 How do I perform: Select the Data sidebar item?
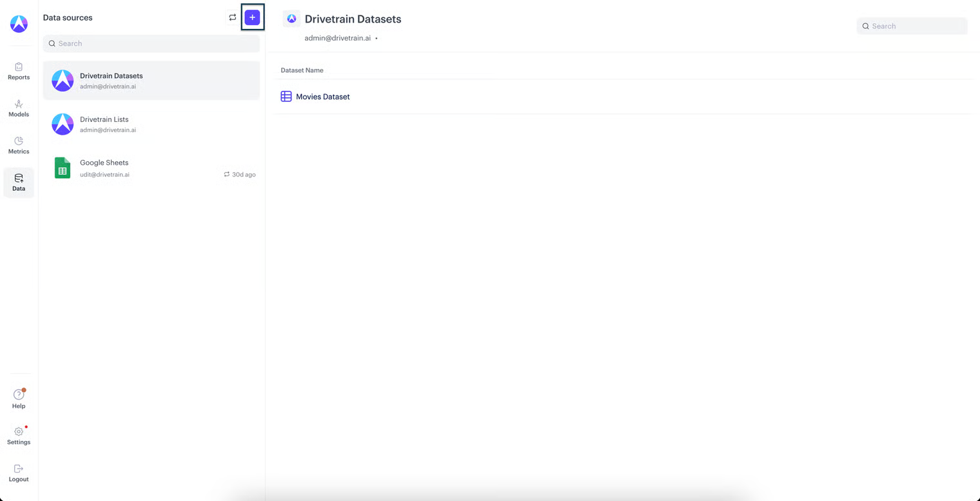click(19, 182)
